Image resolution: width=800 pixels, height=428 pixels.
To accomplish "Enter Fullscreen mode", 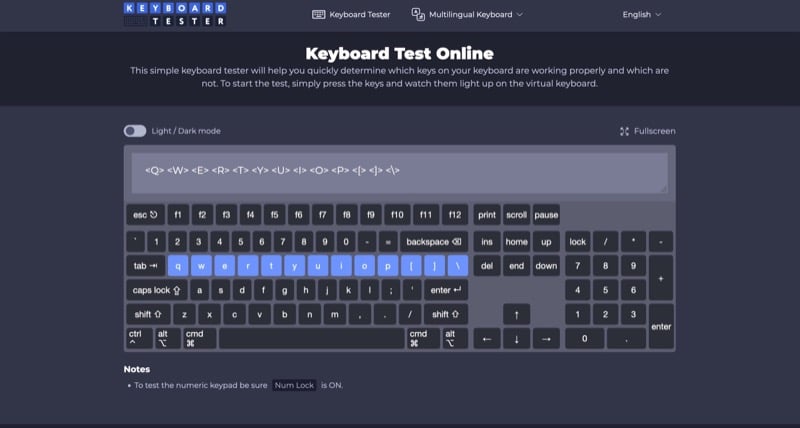I will click(x=647, y=131).
